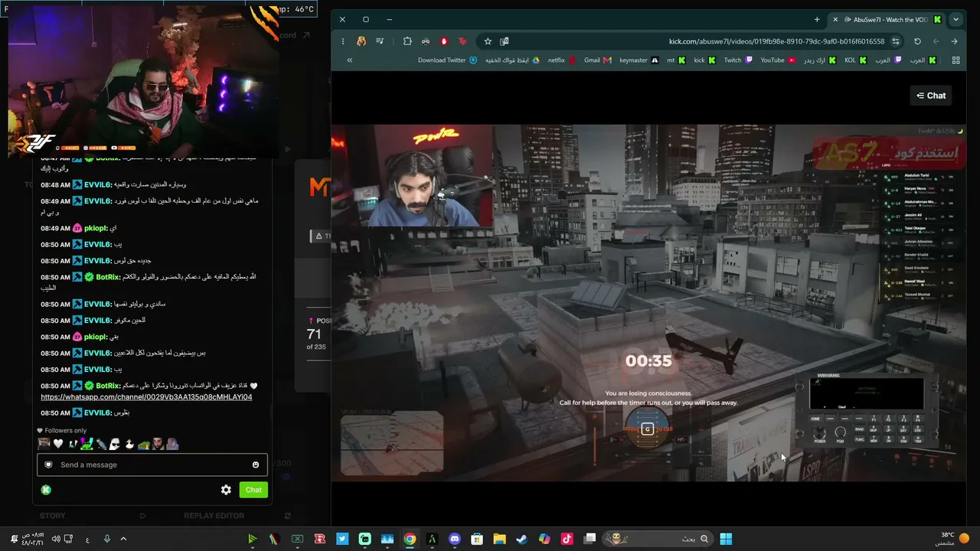Click the Windows Start button
Viewport: 980px width, 551px height.
[726, 539]
